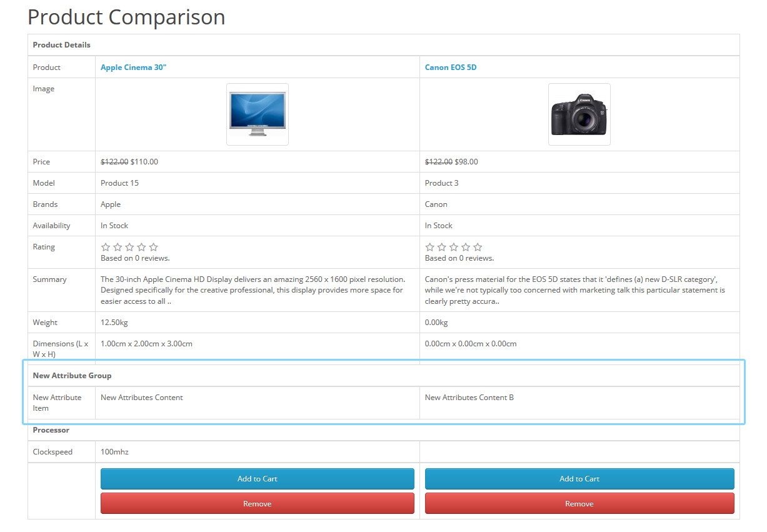Click the 'Rating' row label
The width and height of the screenshot is (767, 532).
[44, 247]
